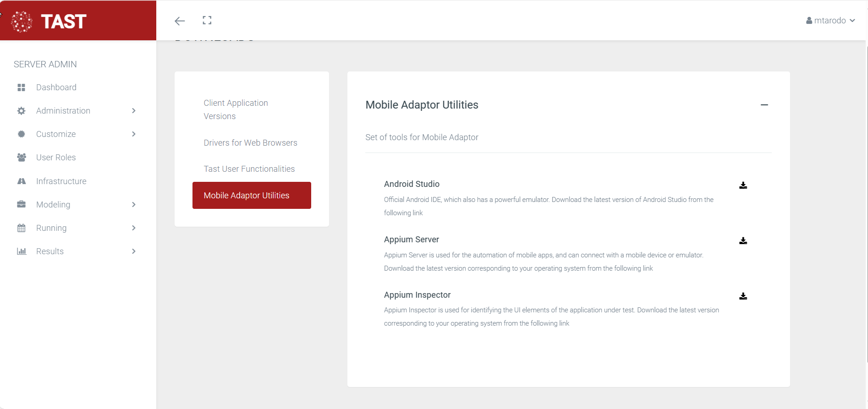Click the User Roles people icon
The width and height of the screenshot is (868, 409).
[x=22, y=158]
